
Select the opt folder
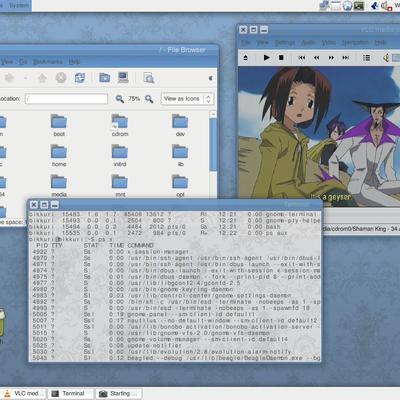pos(180,186)
